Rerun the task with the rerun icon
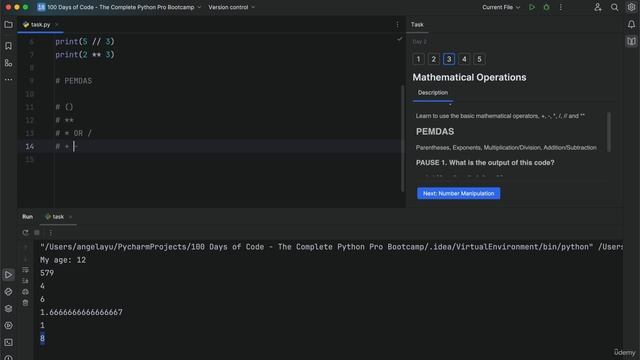 pos(25,233)
